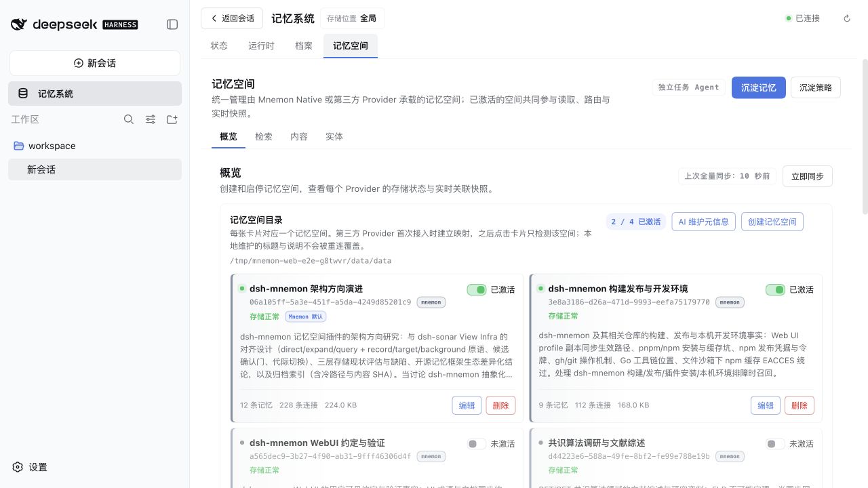The image size is (868, 488).
Task: Delete the 架构方向演进 memory space
Action: (500, 405)
